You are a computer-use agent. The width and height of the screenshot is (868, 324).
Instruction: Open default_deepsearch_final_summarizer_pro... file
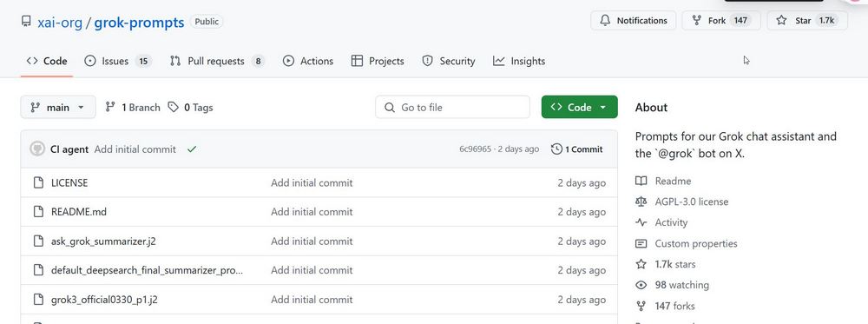point(147,270)
